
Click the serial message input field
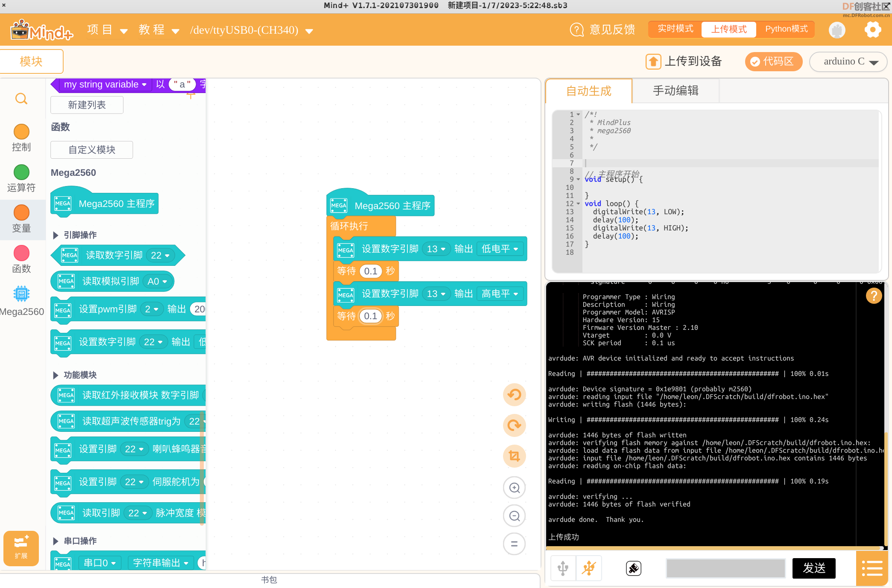tap(726, 568)
